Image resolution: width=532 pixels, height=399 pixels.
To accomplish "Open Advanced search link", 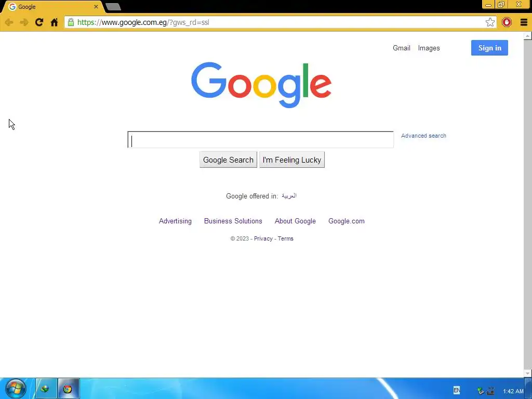I will pos(423,136).
